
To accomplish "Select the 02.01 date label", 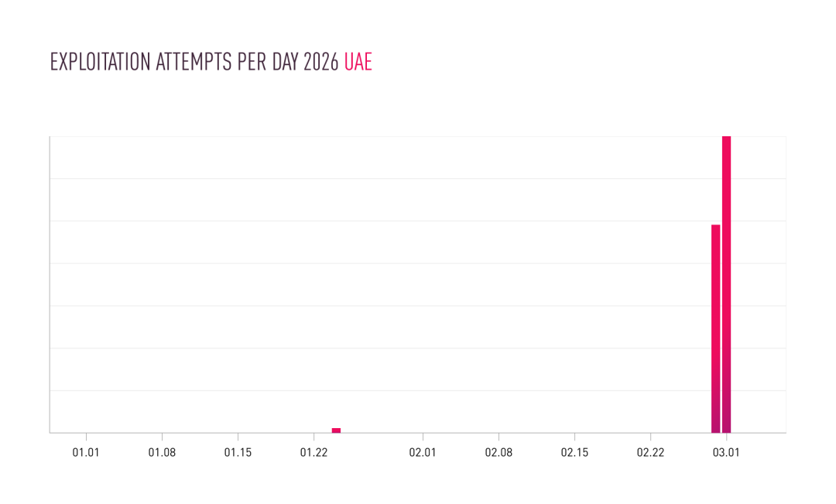I will [x=423, y=452].
